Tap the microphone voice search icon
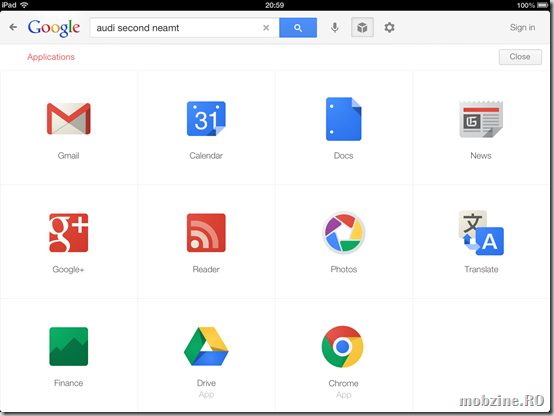This screenshot has height=416, width=554. point(335,27)
